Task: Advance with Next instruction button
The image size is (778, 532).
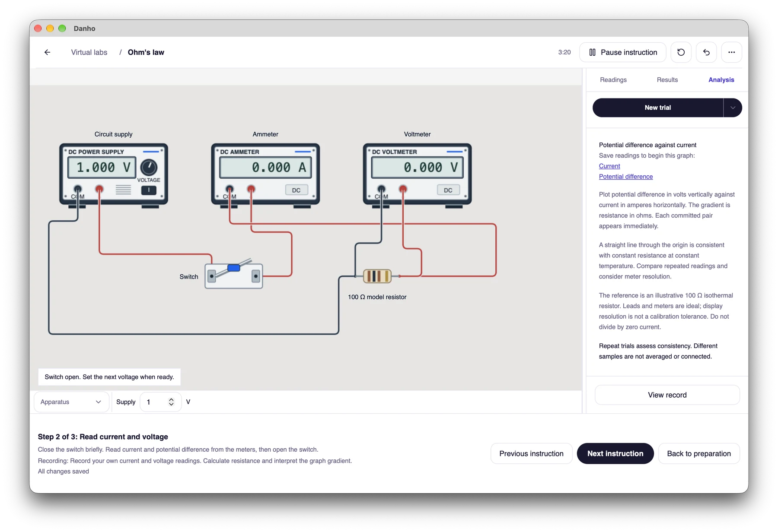Action: [x=615, y=453]
